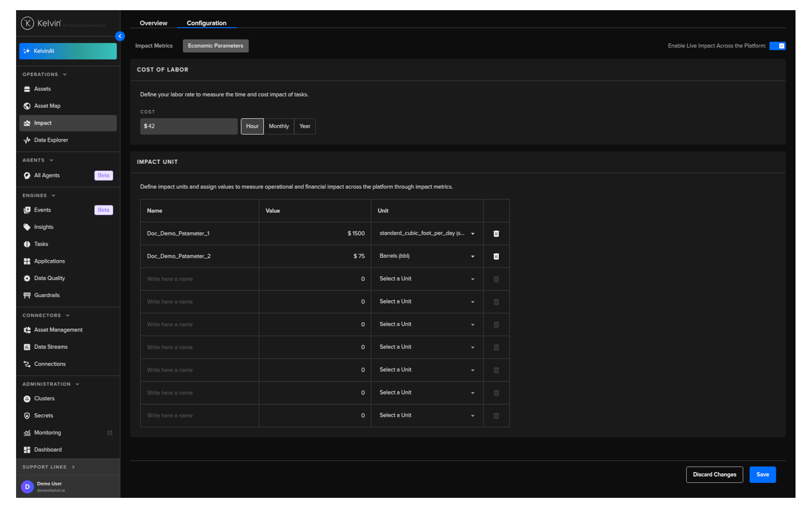Open the KelvinAI assistant
The height and width of the screenshot is (508, 812).
coord(68,51)
